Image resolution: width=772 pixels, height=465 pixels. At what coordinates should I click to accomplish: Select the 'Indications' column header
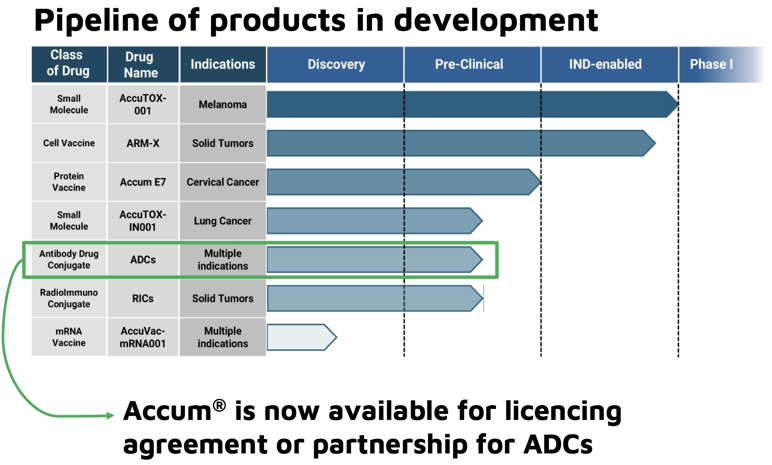click(x=223, y=64)
